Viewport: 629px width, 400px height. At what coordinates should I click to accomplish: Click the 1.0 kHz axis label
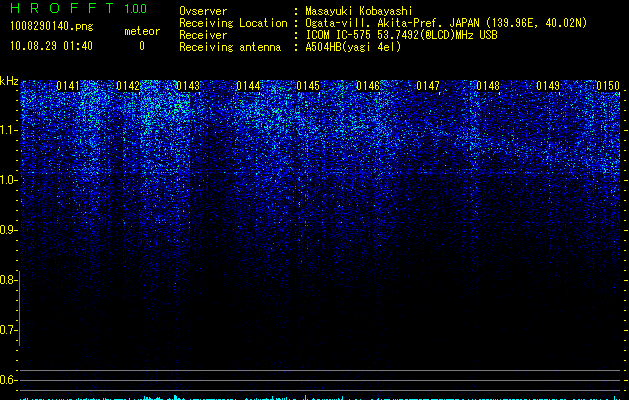8,180
